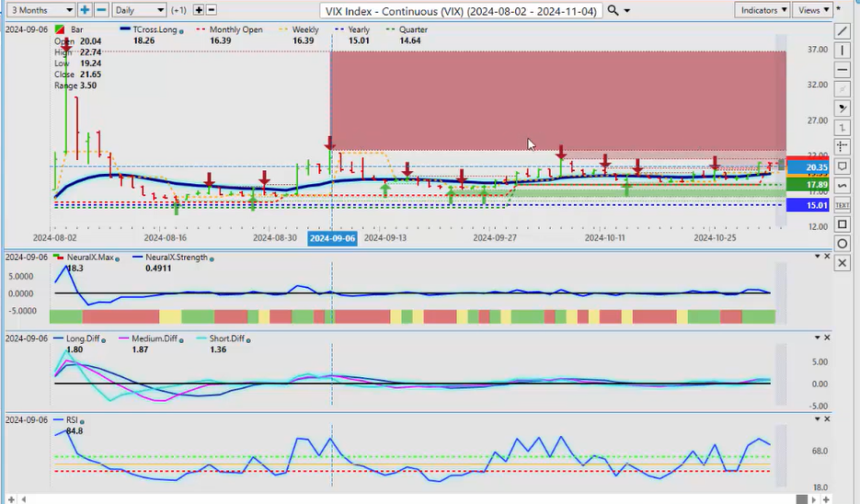Click the Long.Diff legend label
Image resolution: width=860 pixels, height=504 pixels.
pos(83,338)
